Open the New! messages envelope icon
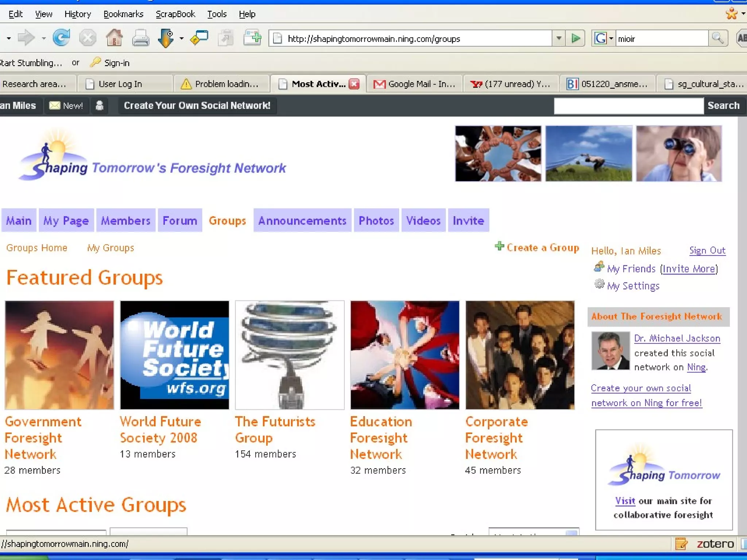The image size is (747, 560). [55, 106]
